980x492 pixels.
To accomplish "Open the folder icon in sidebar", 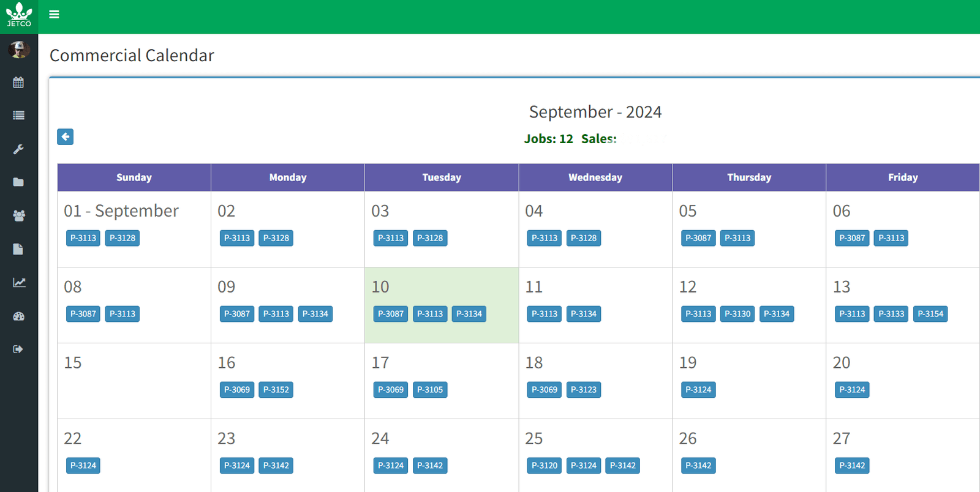I will (x=18, y=182).
